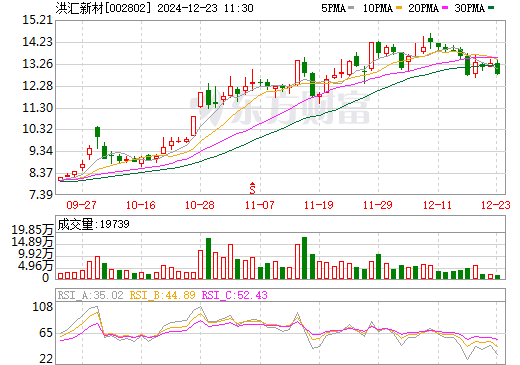
Task: Click the red S signal marker above 11-07
Action: click(252, 188)
